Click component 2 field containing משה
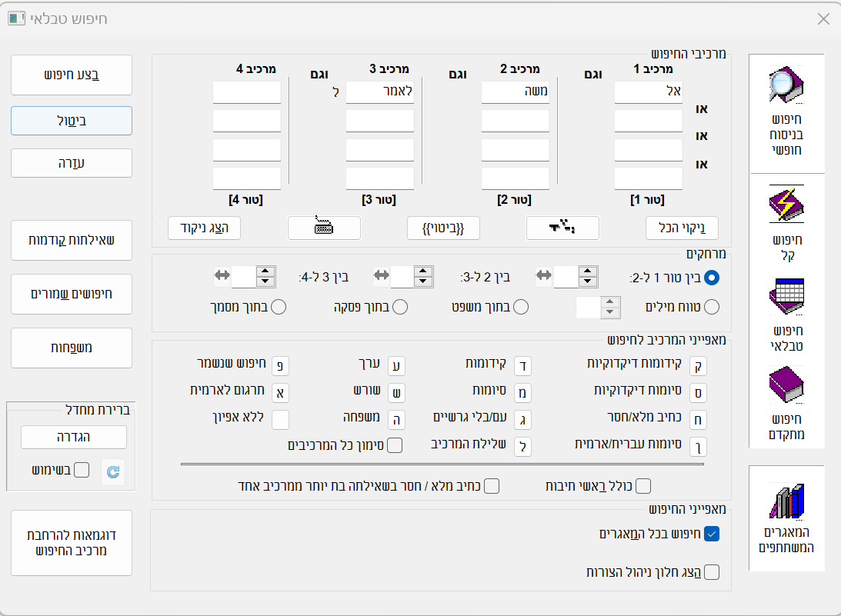Screen dimensions: 841x616 (x=516, y=92)
